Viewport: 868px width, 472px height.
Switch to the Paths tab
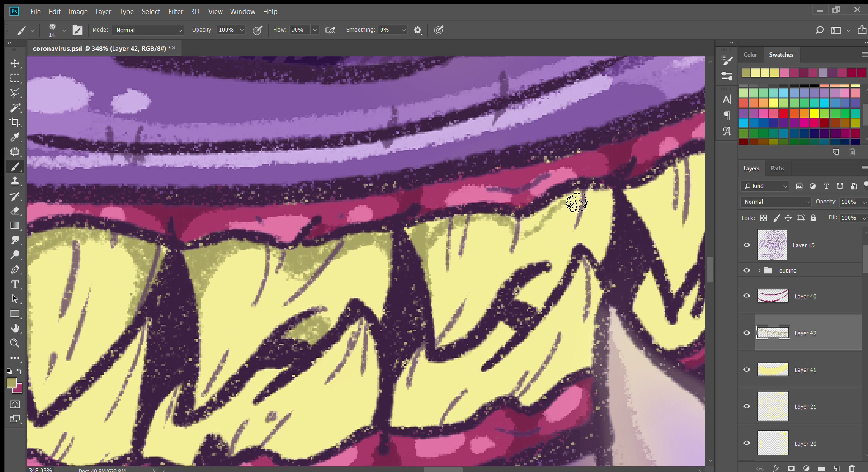coord(777,169)
